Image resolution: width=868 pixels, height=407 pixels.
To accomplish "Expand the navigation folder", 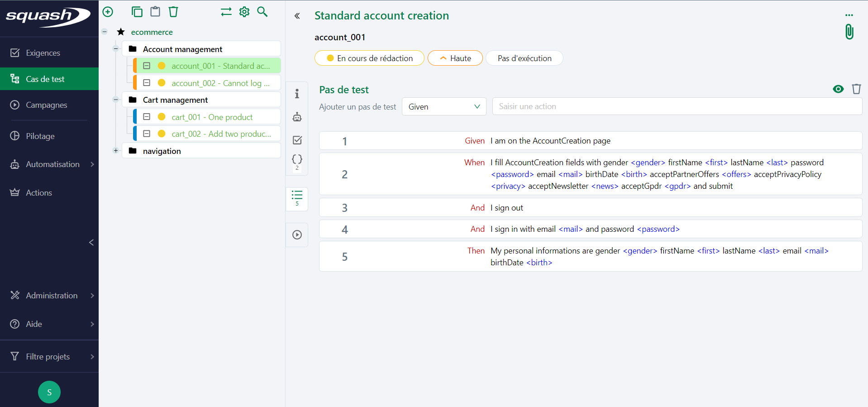I will [116, 151].
